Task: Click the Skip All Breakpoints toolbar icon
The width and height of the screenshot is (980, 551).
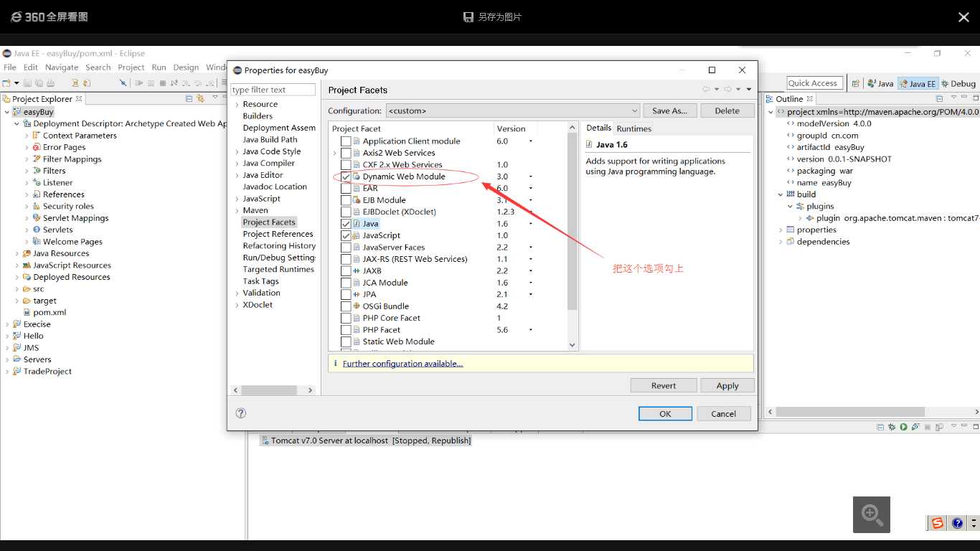Action: [x=123, y=83]
